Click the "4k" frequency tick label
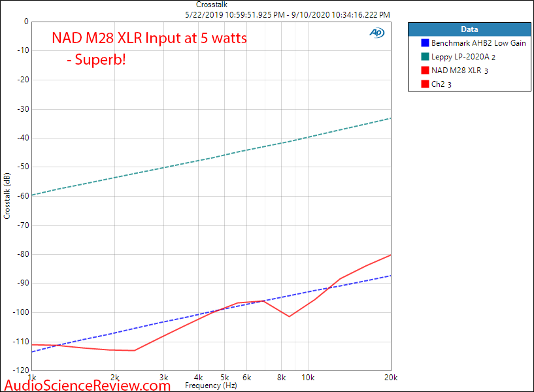Image resolution: width=534 pixels, height=392 pixels. tap(199, 378)
